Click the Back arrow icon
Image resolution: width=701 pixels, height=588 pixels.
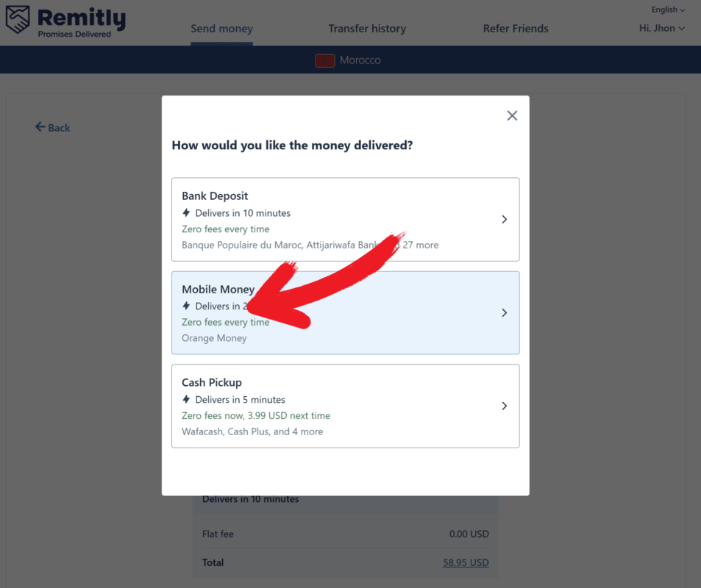40,127
